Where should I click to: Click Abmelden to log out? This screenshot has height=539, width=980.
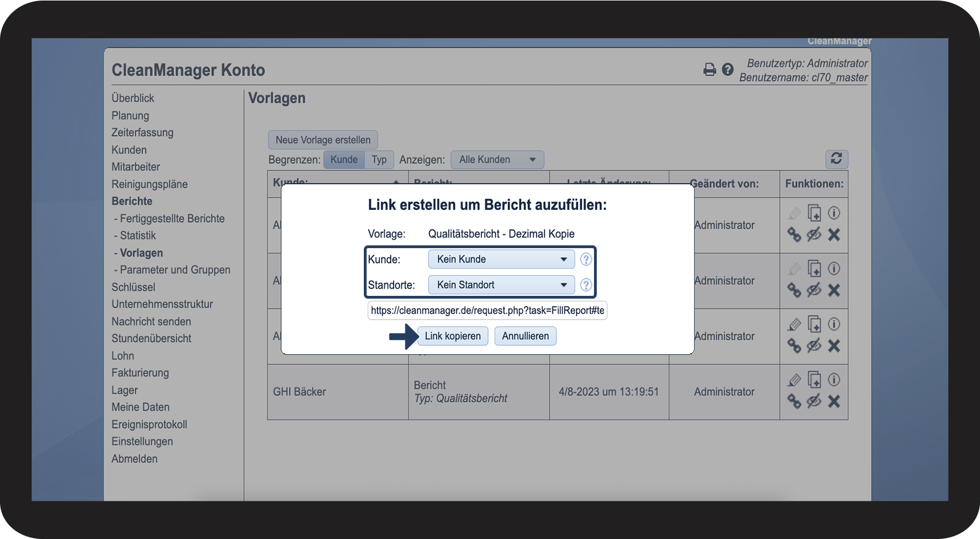[x=135, y=459]
